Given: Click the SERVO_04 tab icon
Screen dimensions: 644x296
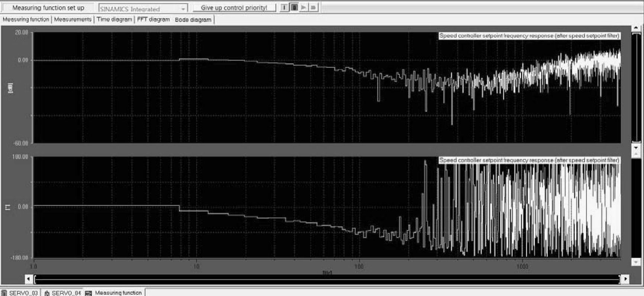Looking at the screenshot, I should [x=47, y=293].
